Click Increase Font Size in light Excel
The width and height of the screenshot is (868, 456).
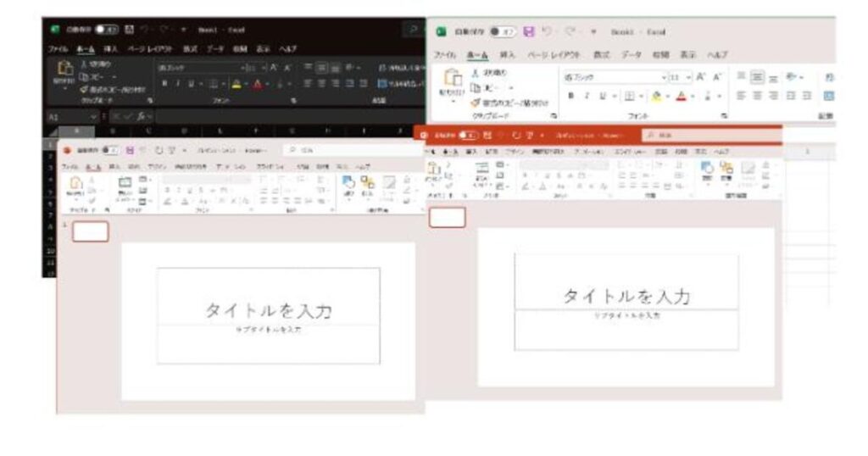(701, 77)
